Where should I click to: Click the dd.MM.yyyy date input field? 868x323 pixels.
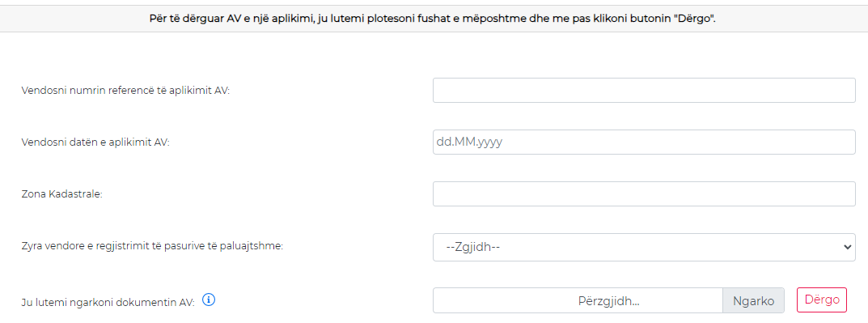click(x=645, y=142)
